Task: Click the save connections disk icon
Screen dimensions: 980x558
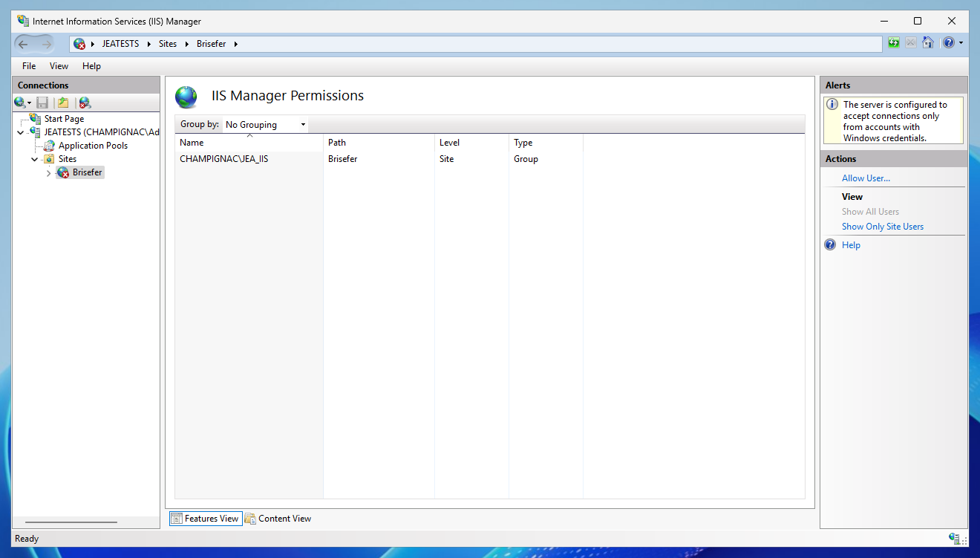Action: click(42, 103)
